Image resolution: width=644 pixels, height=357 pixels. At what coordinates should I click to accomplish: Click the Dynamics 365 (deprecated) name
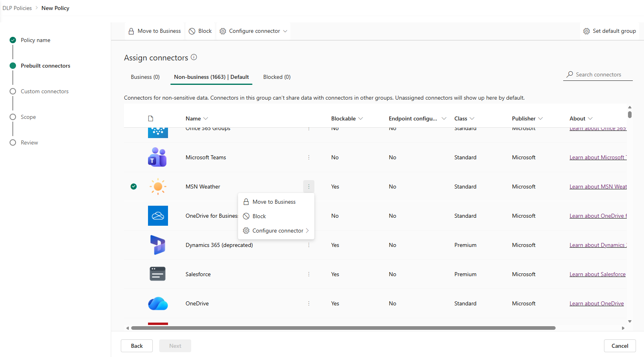219,245
